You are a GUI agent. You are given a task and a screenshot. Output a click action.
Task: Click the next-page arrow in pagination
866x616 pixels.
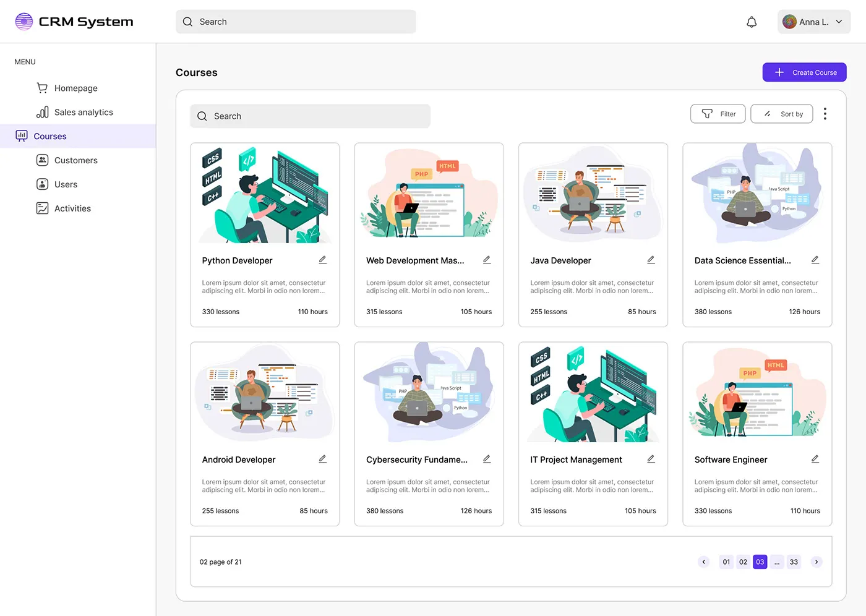pyautogui.click(x=816, y=562)
